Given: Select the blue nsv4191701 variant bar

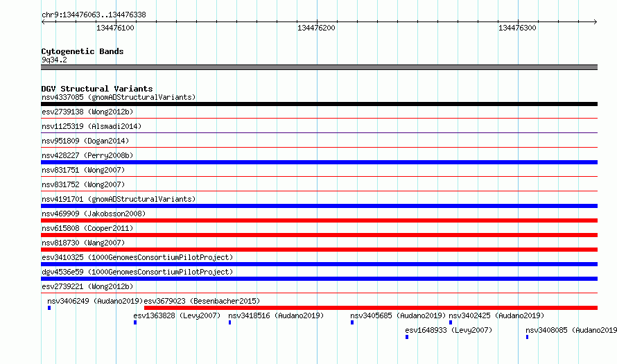Looking at the screenshot, I should (x=319, y=206).
